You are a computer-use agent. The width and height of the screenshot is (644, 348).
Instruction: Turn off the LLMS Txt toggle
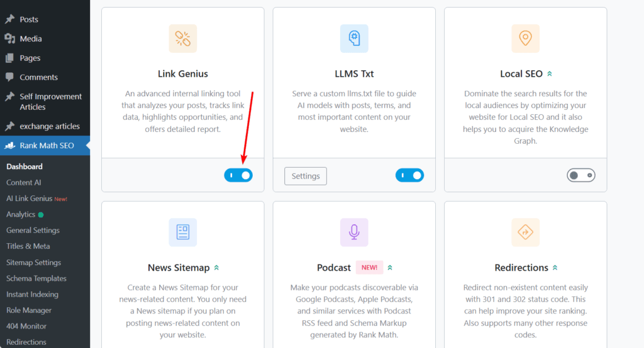(x=409, y=176)
